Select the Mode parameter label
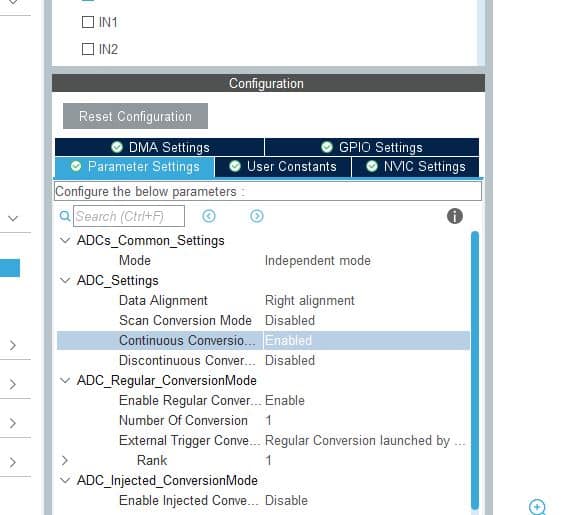563x515 pixels. [135, 260]
